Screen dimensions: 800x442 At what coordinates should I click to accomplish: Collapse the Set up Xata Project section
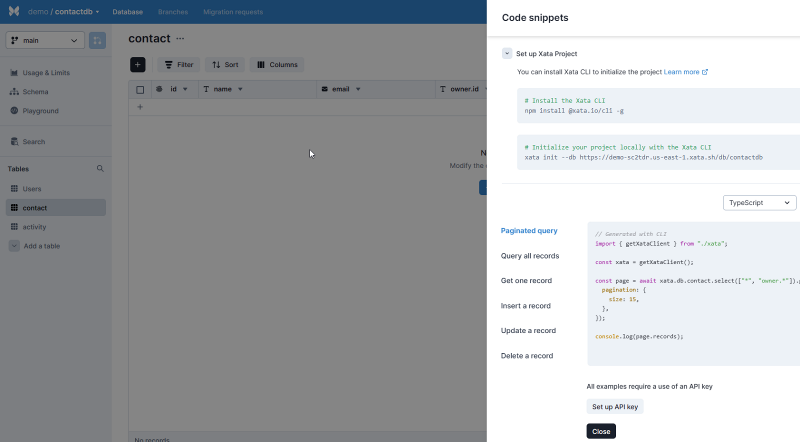(507, 54)
